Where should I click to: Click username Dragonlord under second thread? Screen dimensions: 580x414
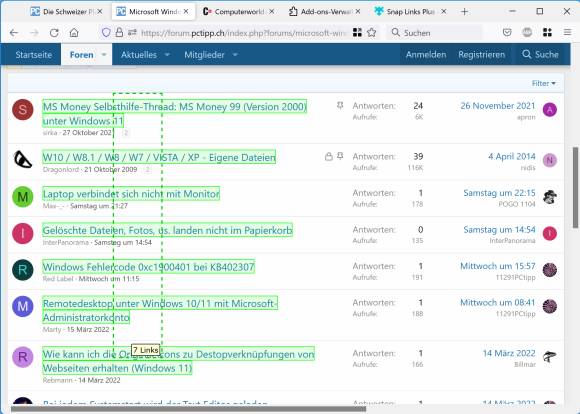click(x=61, y=169)
